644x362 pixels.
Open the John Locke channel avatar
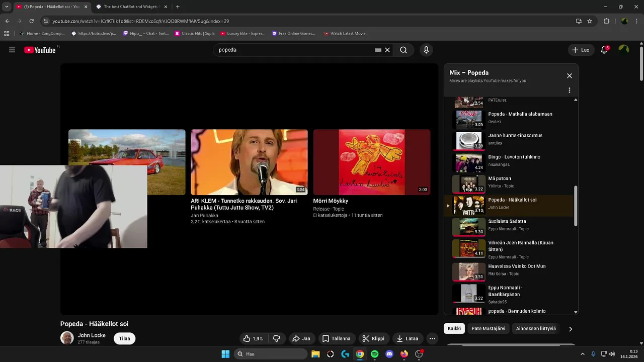67,338
